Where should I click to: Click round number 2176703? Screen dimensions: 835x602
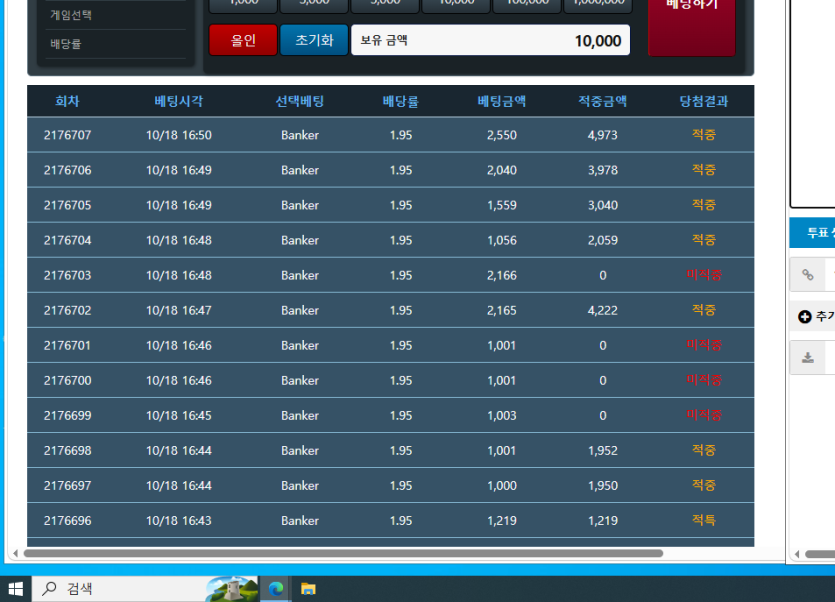(x=68, y=275)
